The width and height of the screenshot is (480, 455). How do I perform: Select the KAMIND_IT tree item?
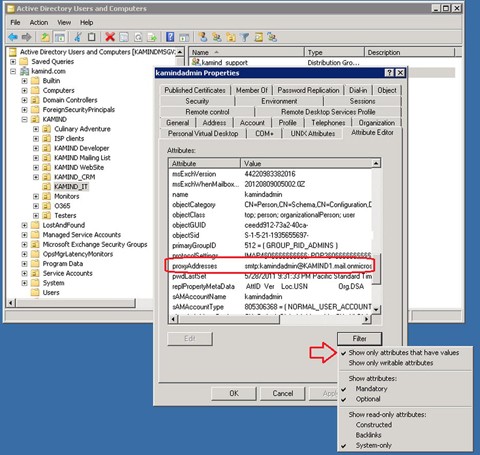[71, 187]
